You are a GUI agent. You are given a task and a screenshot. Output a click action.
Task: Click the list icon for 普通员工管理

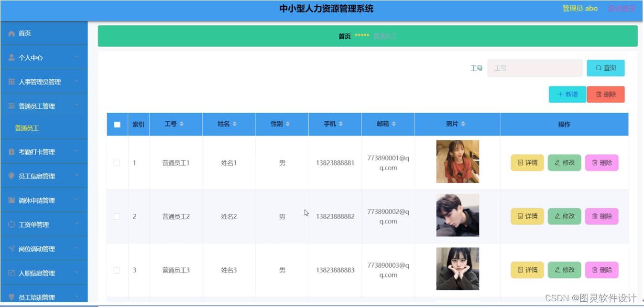coord(12,106)
